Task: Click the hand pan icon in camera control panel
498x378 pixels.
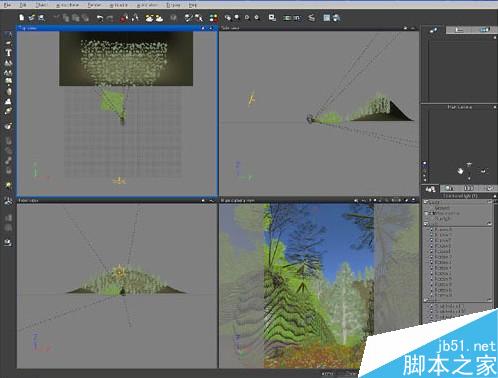Action: pyautogui.click(x=460, y=171)
